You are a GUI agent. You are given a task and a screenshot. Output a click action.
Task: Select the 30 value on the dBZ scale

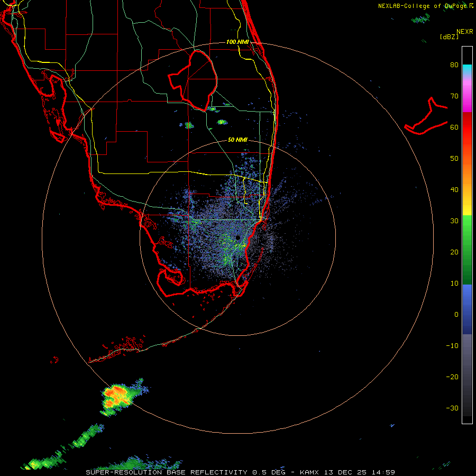click(454, 221)
